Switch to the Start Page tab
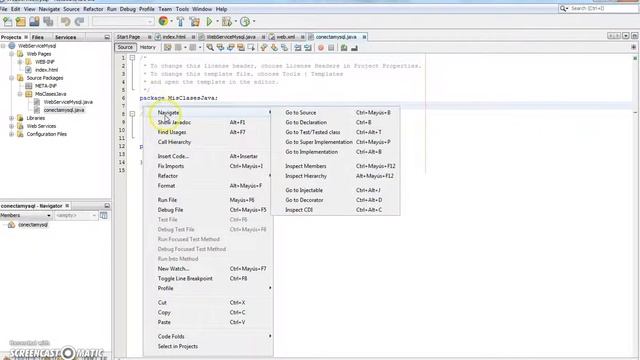This screenshot has width=640, height=360. 129,37
